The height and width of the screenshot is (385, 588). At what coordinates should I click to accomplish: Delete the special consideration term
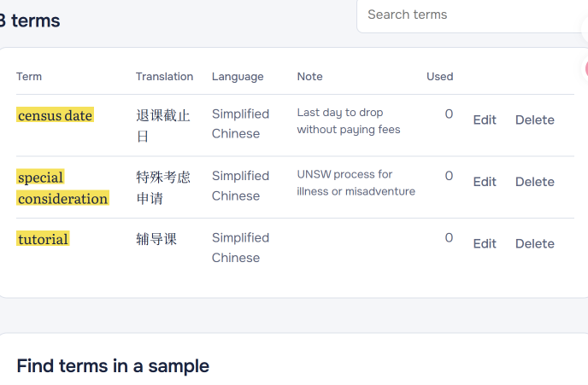(x=535, y=182)
